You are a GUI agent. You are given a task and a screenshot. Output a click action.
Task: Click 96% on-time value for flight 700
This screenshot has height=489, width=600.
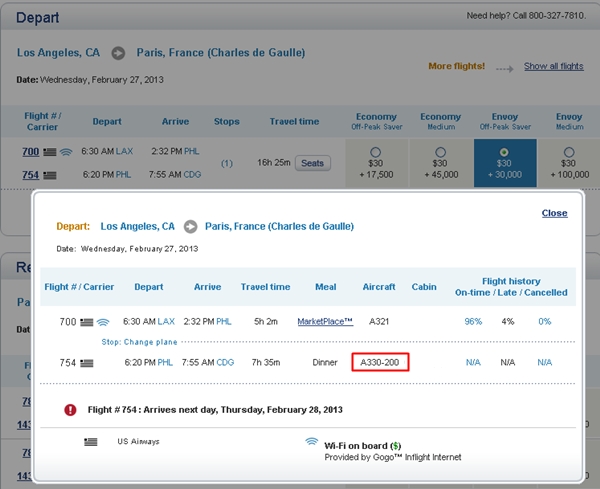[x=473, y=321]
